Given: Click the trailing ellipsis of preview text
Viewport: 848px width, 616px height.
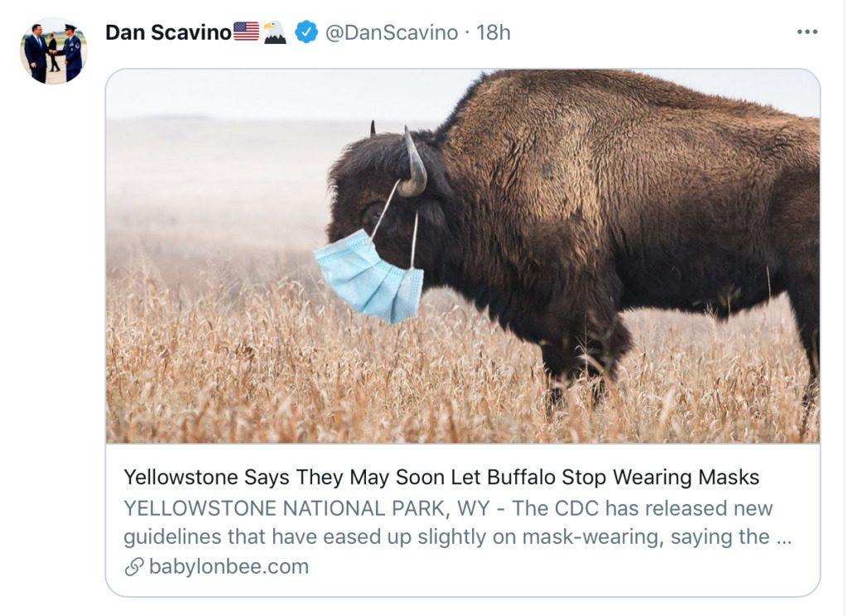Looking at the screenshot, I should (783, 537).
